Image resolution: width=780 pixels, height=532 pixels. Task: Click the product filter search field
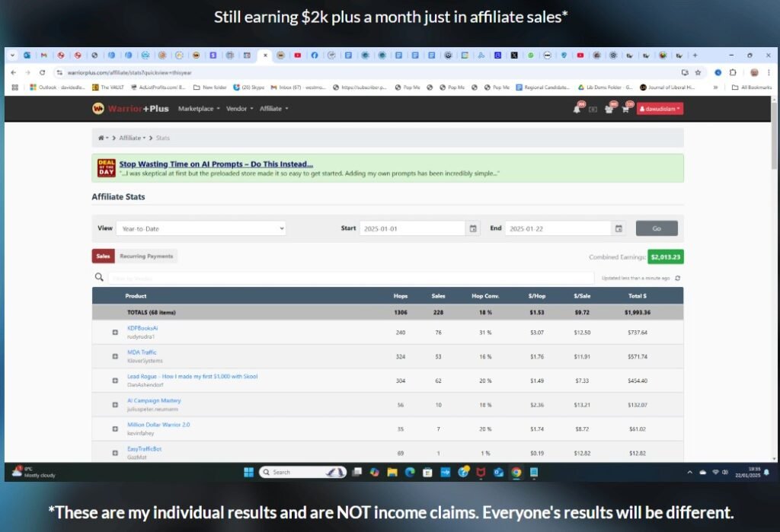351,278
